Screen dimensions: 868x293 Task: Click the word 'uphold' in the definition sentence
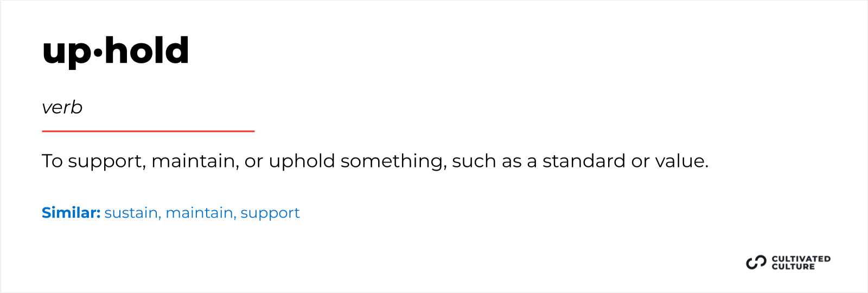click(302, 161)
